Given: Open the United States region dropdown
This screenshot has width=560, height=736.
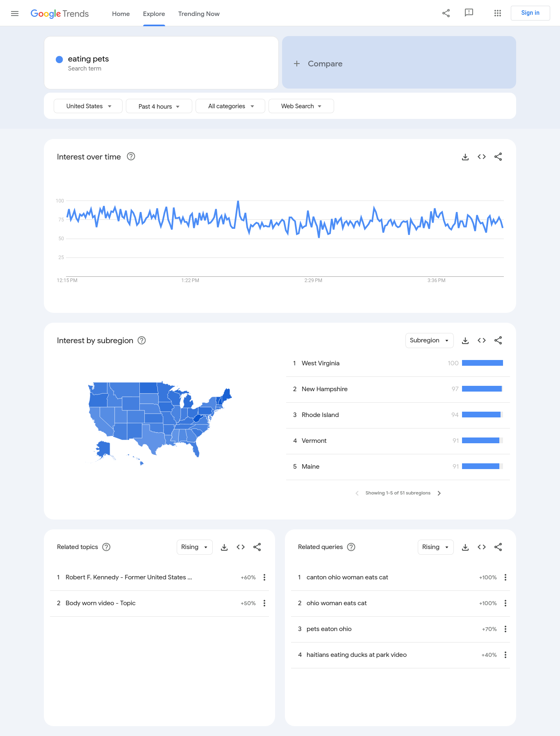Looking at the screenshot, I should click(x=88, y=106).
